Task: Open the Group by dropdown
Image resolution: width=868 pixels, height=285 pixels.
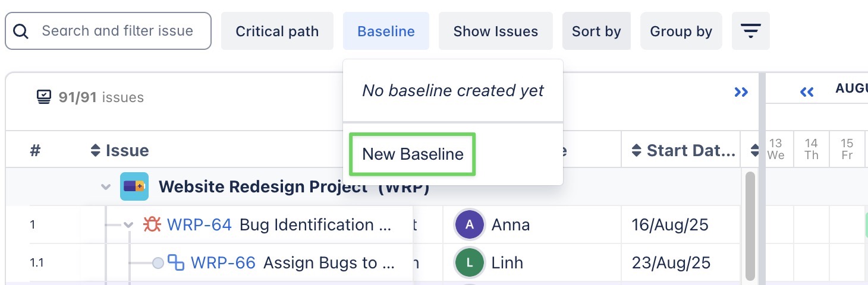Action: point(681,31)
